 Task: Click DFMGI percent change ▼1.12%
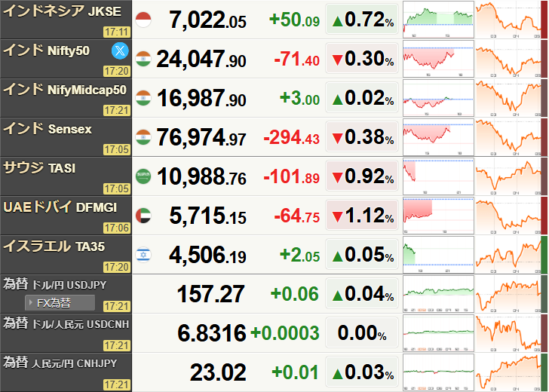click(362, 216)
